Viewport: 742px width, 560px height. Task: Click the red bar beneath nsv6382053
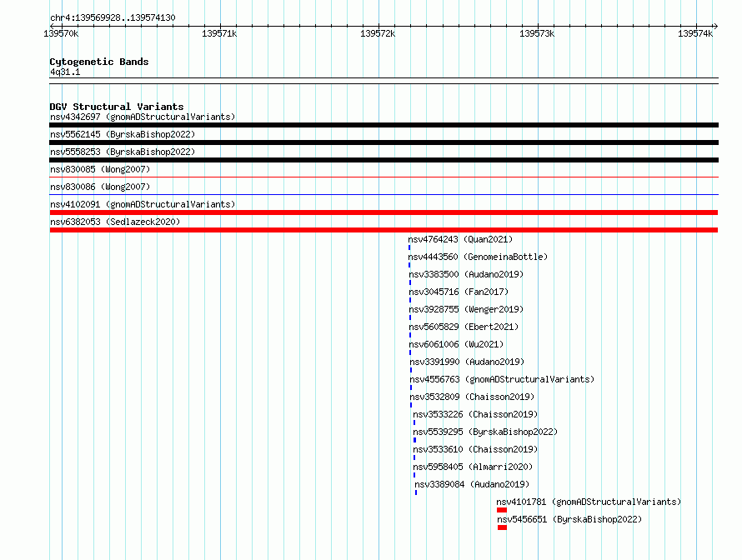pos(384,230)
